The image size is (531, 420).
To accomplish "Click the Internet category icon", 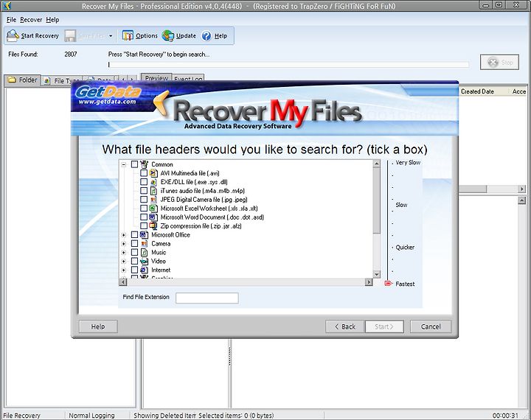I will coord(145,270).
